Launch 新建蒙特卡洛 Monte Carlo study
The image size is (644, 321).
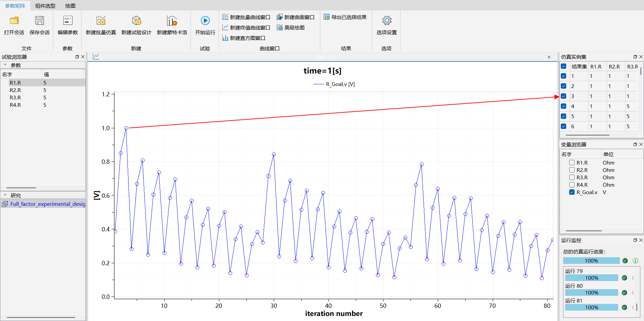(172, 21)
